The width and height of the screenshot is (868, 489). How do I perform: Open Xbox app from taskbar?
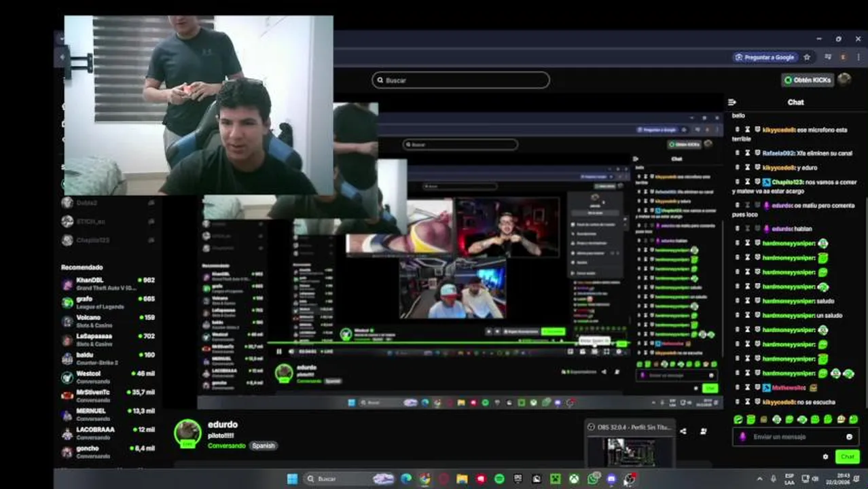tap(573, 479)
